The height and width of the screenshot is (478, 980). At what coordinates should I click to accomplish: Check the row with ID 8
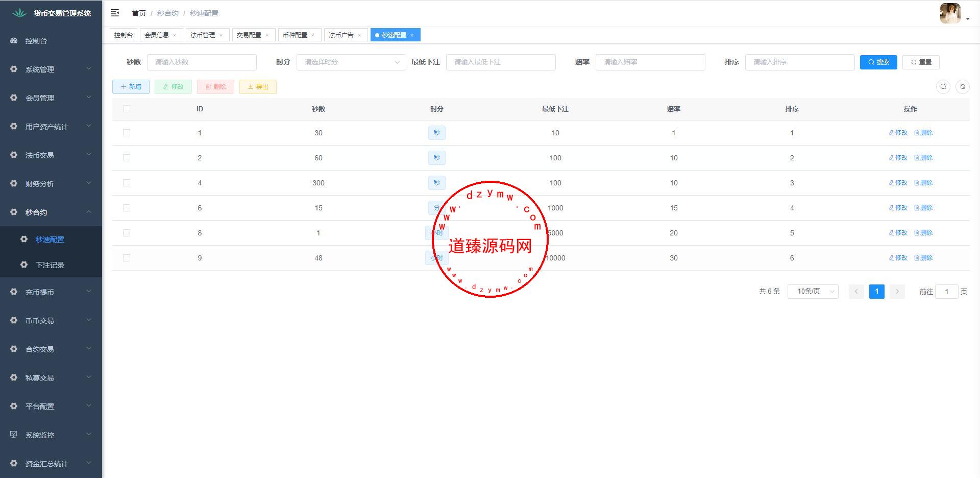click(127, 233)
